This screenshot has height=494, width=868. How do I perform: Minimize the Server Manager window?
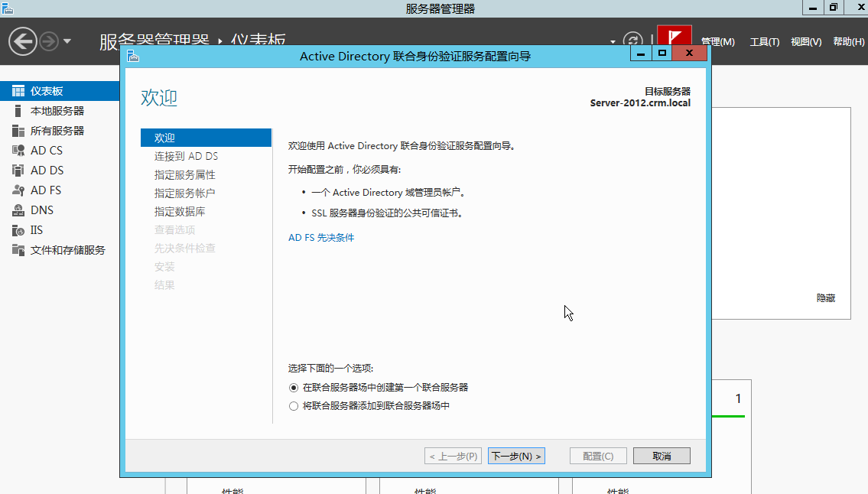(x=813, y=8)
